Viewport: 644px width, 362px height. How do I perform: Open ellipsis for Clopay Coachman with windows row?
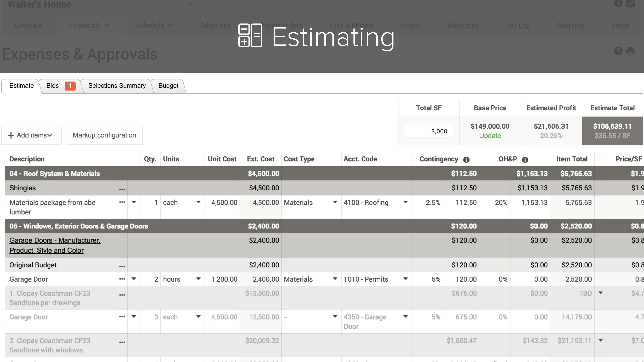click(122, 342)
